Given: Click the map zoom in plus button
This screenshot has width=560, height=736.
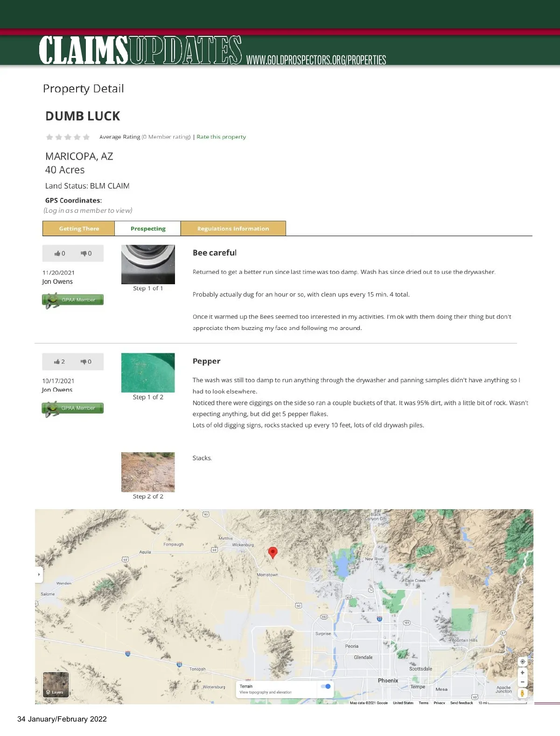Looking at the screenshot, I should tap(522, 673).
